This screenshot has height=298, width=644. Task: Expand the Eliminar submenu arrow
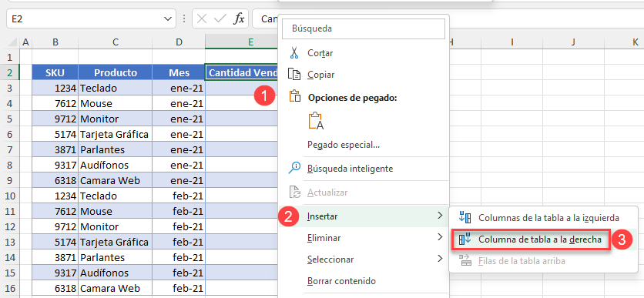[440, 237]
